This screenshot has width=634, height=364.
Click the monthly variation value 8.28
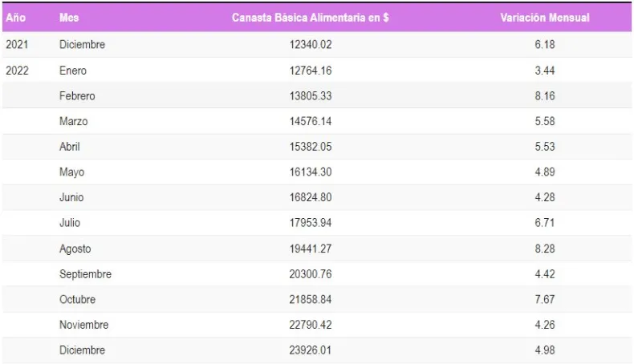pos(545,249)
